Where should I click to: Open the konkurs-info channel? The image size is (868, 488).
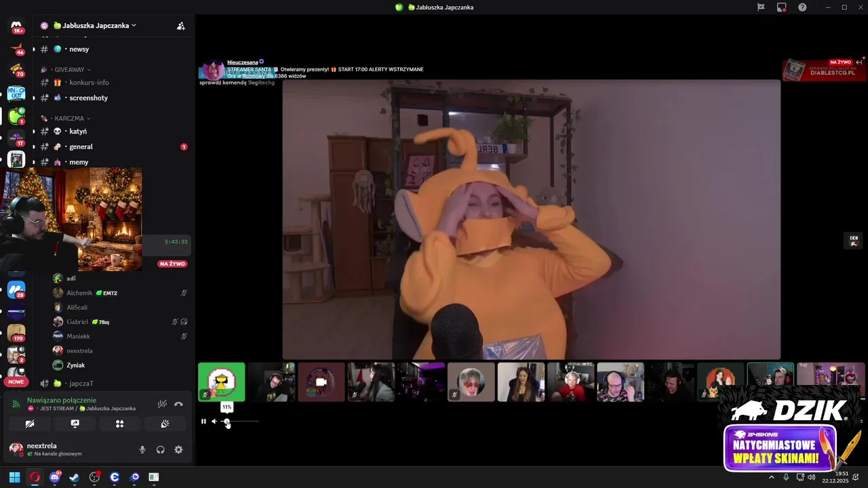coord(113,83)
